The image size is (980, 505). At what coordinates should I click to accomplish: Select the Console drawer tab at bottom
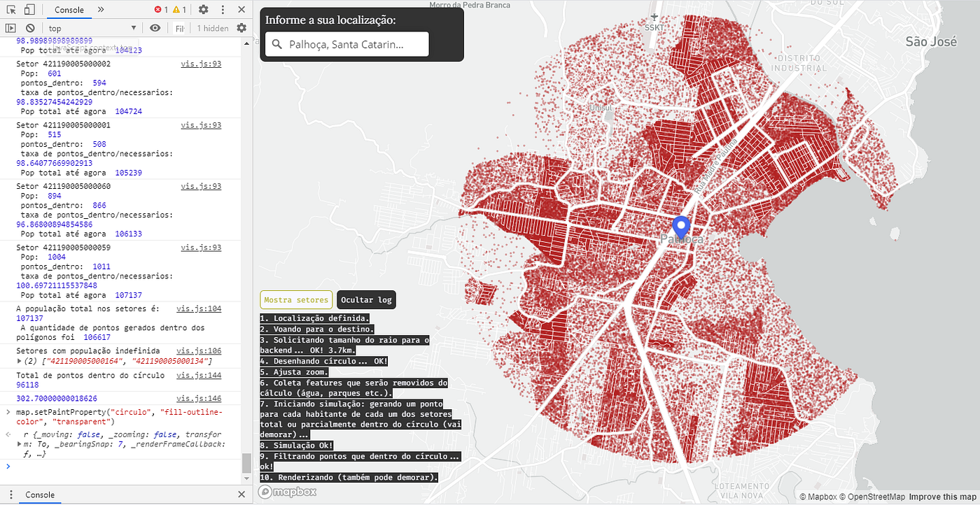[x=40, y=495]
